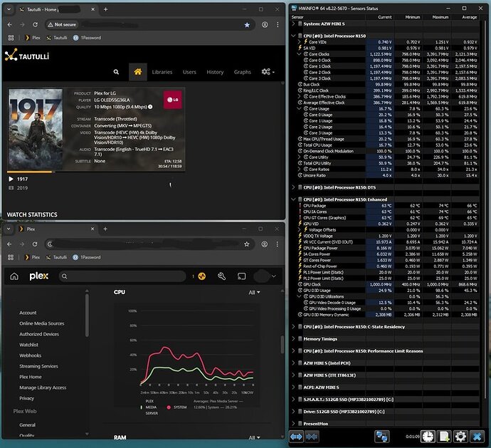Open Authorized Devices in Plex sidebar
Image resolution: width=491 pixels, height=448 pixels.
point(39,334)
